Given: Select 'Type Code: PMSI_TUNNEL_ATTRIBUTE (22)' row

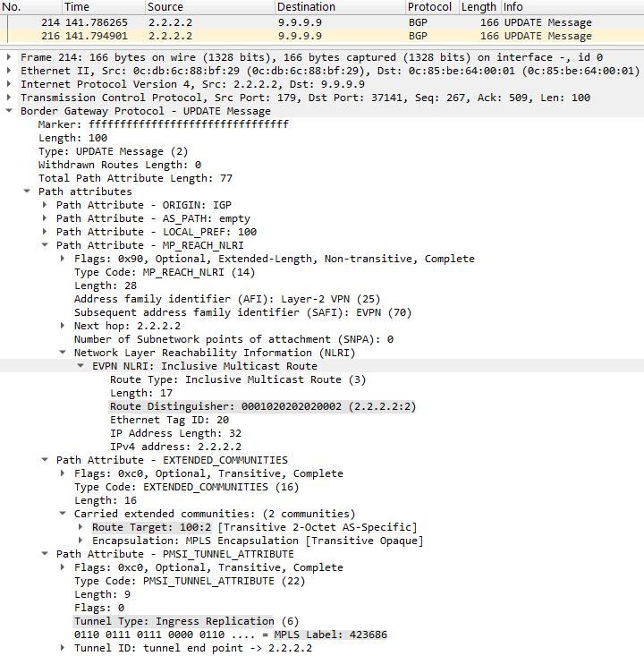Looking at the screenshot, I should [190, 581].
